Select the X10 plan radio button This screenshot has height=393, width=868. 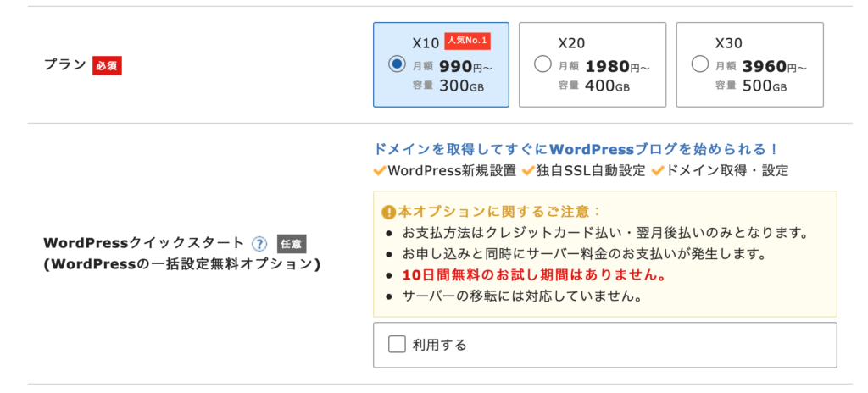pyautogui.click(x=397, y=64)
